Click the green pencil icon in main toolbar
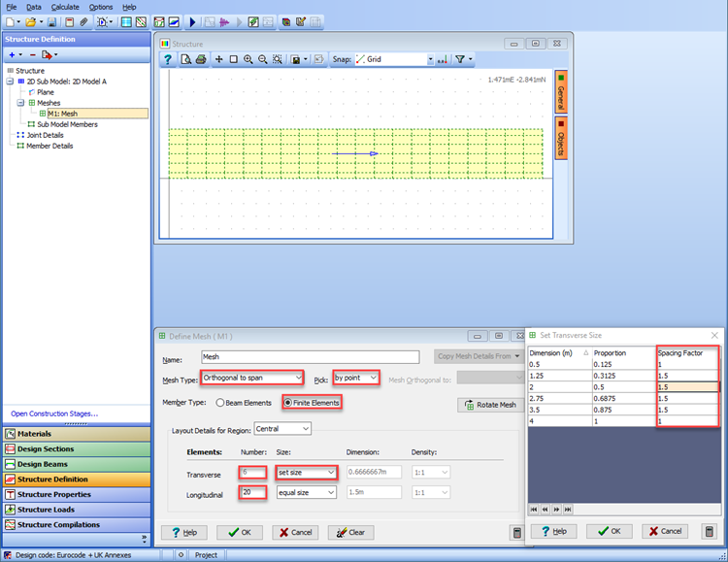Image resolution: width=728 pixels, height=562 pixels. pyautogui.click(x=253, y=21)
